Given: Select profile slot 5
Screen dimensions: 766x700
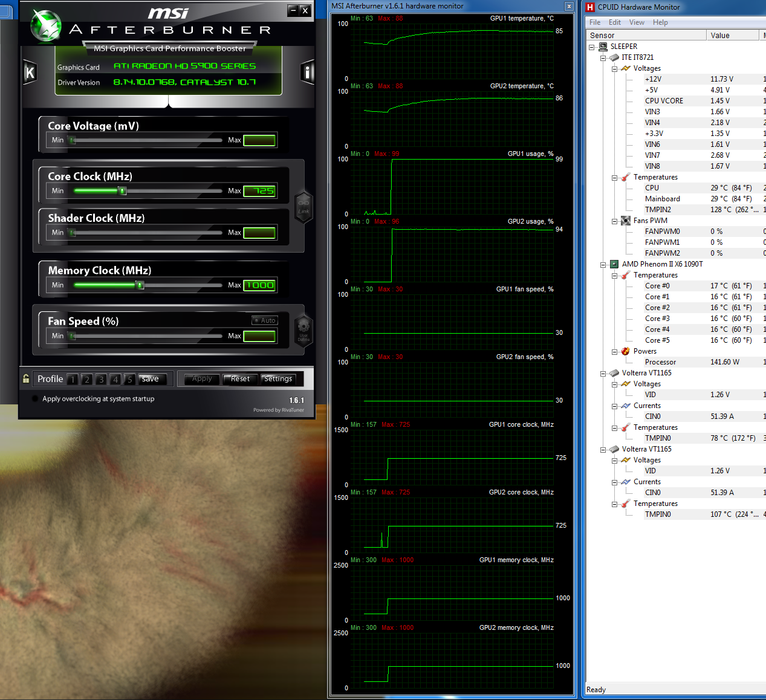Looking at the screenshot, I should point(129,380).
